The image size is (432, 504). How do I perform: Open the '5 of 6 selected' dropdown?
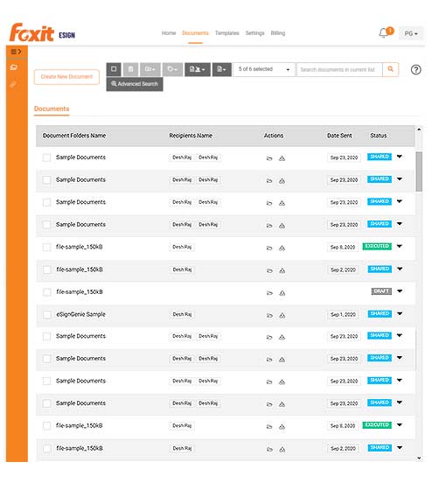click(264, 69)
